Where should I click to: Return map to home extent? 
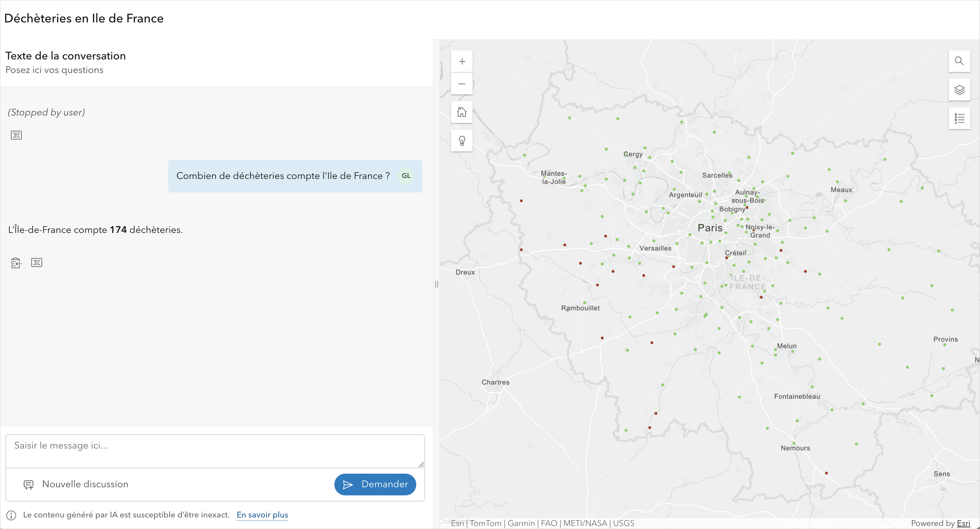coord(461,112)
